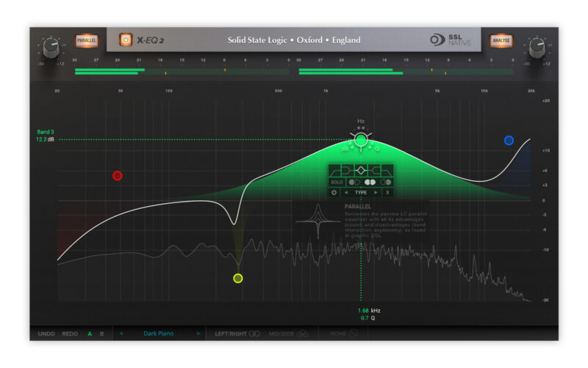Switch to LEFT/RIGHT processing mode

(x=237, y=333)
